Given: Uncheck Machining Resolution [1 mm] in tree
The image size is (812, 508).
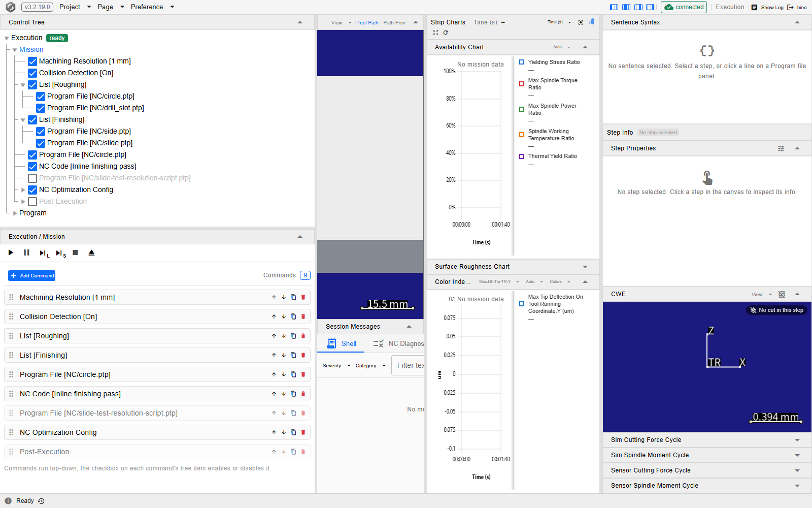Looking at the screenshot, I should (32, 61).
